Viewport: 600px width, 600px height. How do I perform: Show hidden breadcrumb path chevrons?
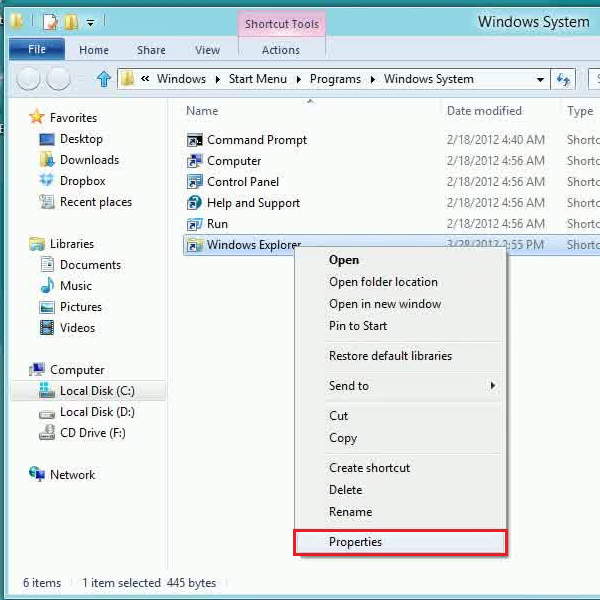tap(145, 79)
